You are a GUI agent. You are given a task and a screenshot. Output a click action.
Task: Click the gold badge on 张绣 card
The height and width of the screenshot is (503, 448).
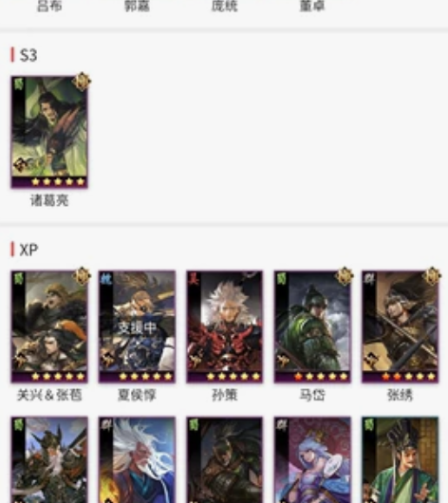[432, 276]
